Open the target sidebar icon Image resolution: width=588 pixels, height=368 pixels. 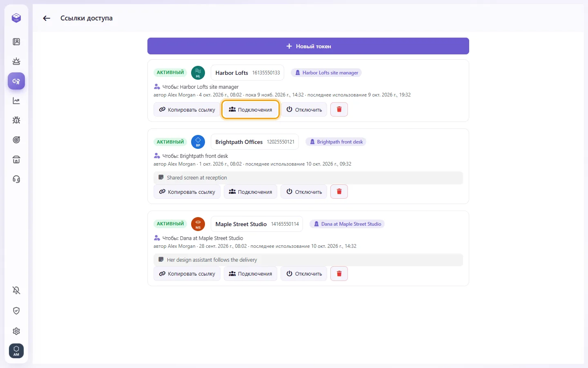[16, 140]
